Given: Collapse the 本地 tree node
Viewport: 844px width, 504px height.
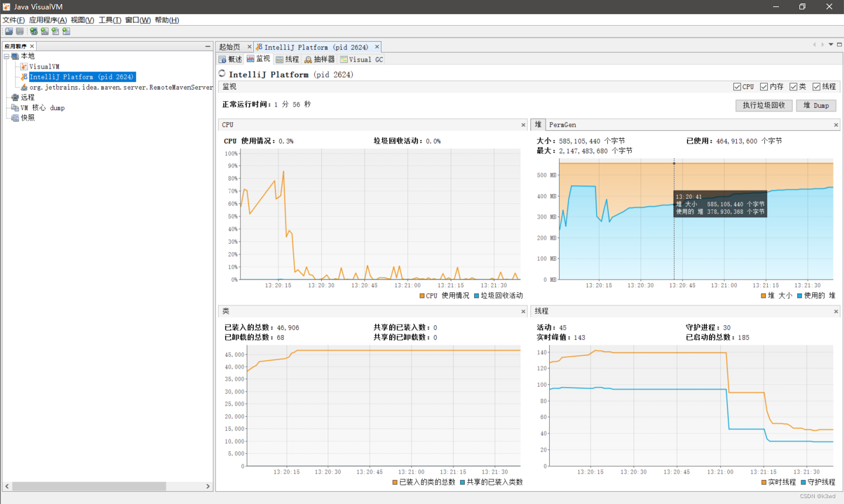Looking at the screenshot, I should coord(6,56).
